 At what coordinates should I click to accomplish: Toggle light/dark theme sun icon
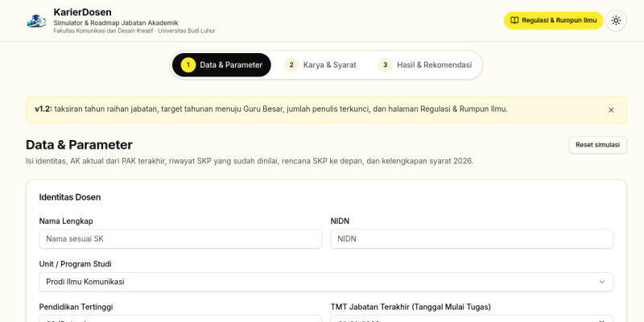click(x=616, y=20)
